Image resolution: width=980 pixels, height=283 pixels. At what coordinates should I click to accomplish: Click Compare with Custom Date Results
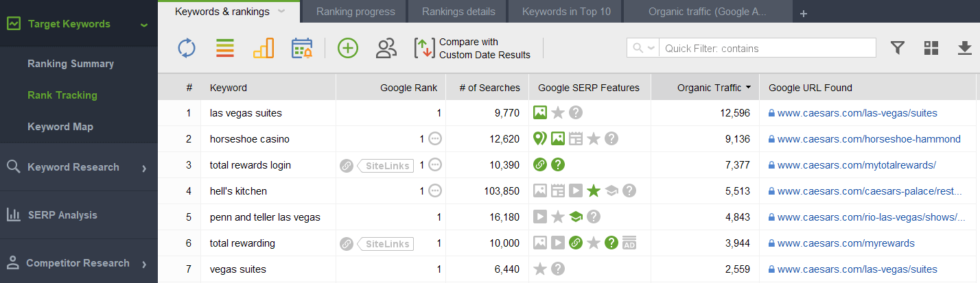tap(473, 48)
